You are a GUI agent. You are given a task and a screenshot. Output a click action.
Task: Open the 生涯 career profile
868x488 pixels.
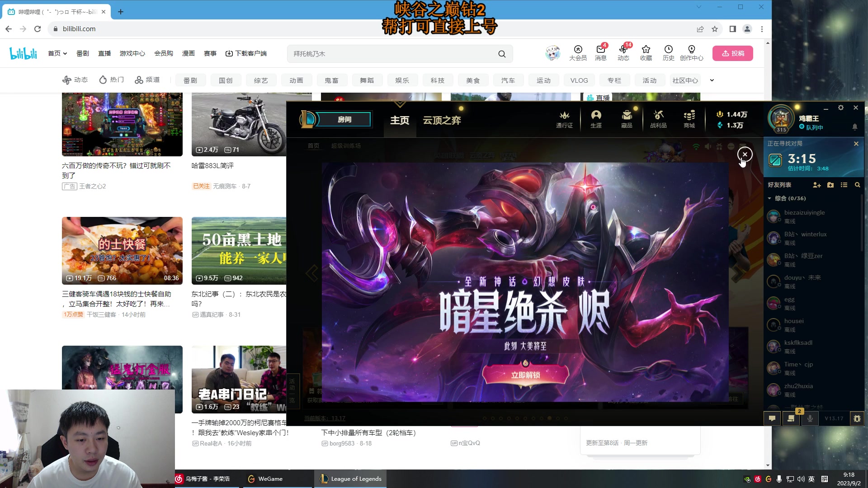[596, 119]
